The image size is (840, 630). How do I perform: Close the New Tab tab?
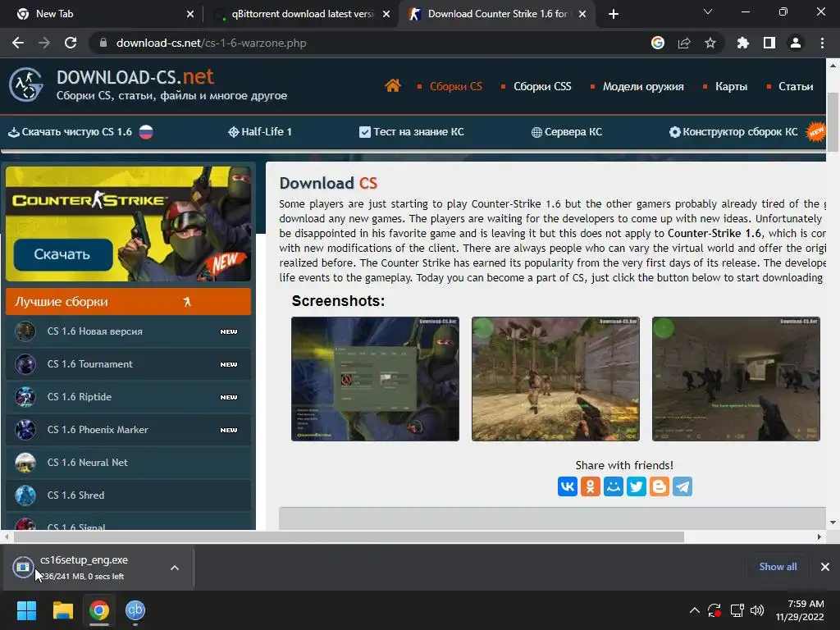click(x=190, y=14)
